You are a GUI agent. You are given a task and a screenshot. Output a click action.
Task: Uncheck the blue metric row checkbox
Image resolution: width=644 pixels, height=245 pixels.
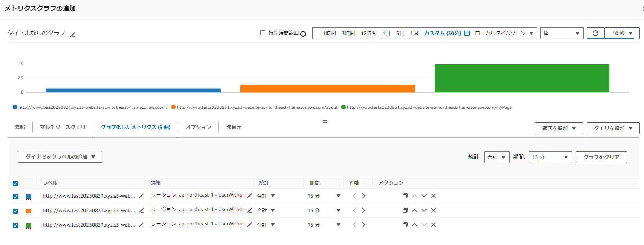[15, 197]
